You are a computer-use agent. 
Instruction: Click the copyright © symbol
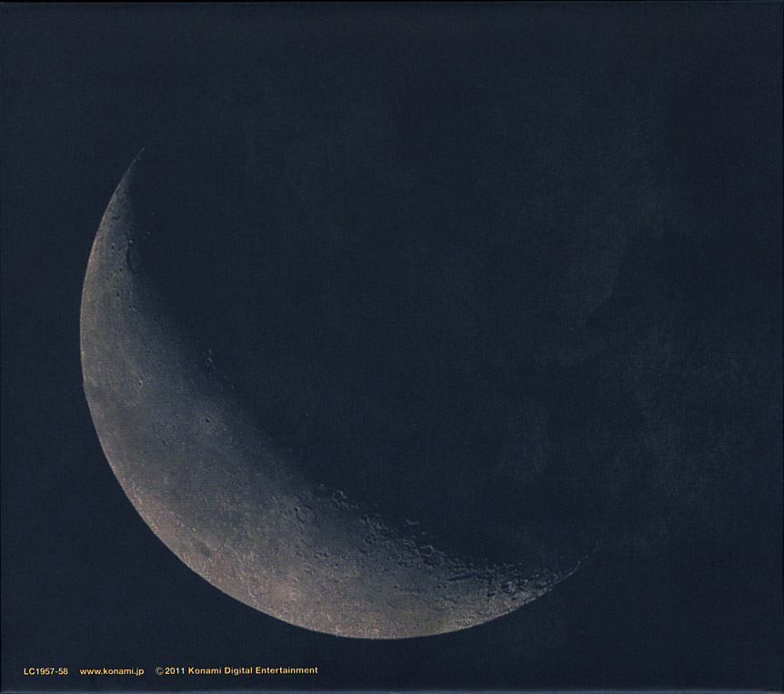159,671
